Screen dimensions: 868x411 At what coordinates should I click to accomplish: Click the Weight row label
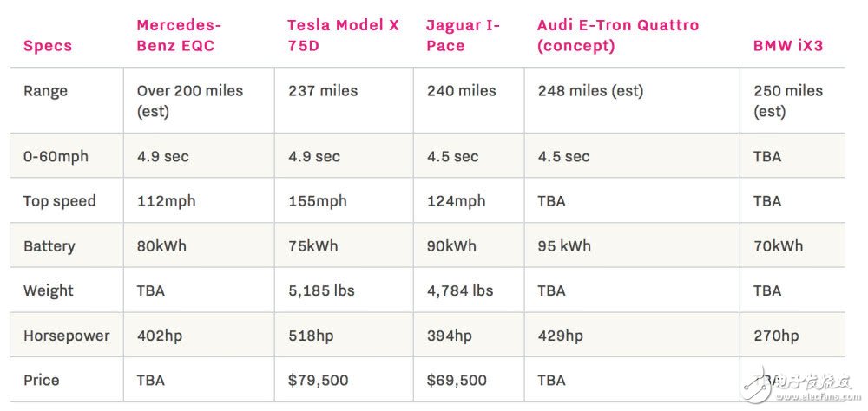click(49, 290)
